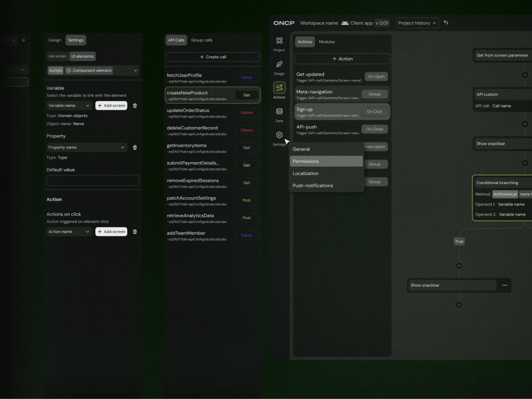This screenshot has height=399, width=532.
Task: Select the fetchUserProfile API call
Action: (x=213, y=78)
